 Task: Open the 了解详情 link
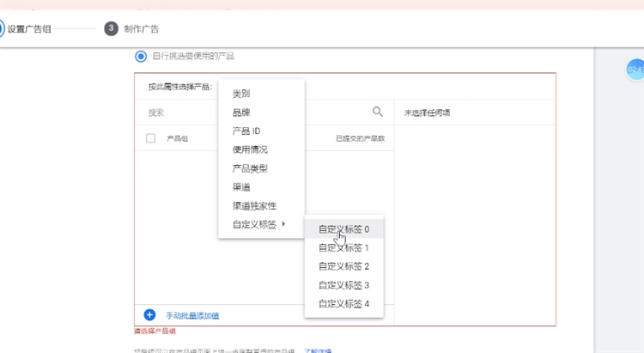click(x=317, y=350)
